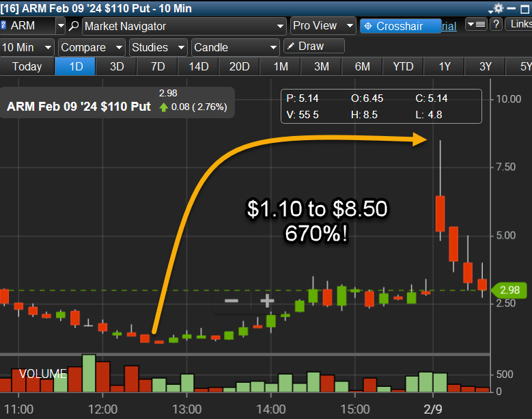Click the trial link next to Crosshair
The width and height of the screenshot is (532, 419).
coord(449,26)
